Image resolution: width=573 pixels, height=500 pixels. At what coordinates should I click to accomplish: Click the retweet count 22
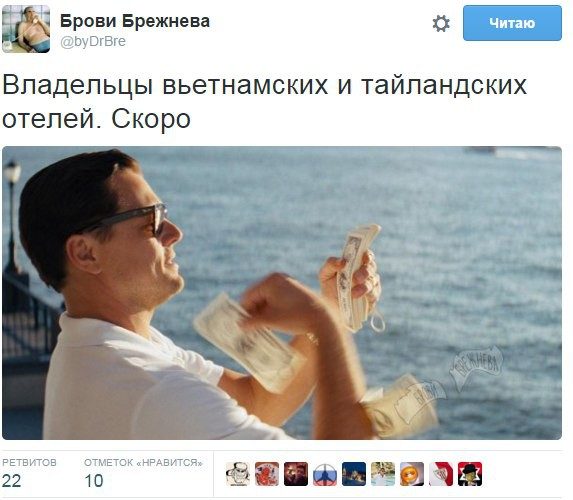[x=11, y=481]
